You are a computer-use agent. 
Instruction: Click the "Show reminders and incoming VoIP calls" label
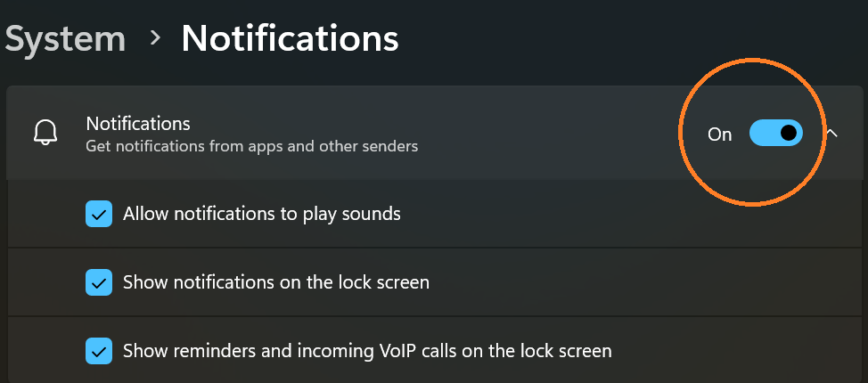(x=367, y=351)
